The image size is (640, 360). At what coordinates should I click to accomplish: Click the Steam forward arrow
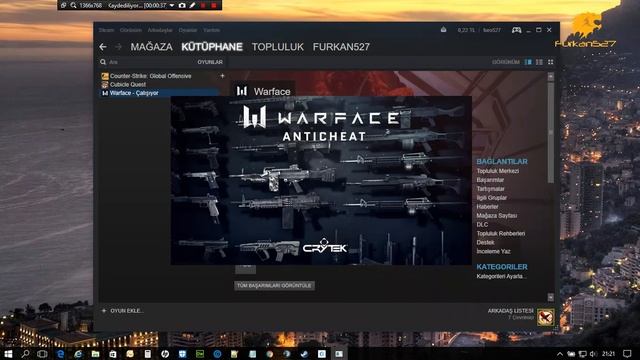pyautogui.click(x=118, y=47)
